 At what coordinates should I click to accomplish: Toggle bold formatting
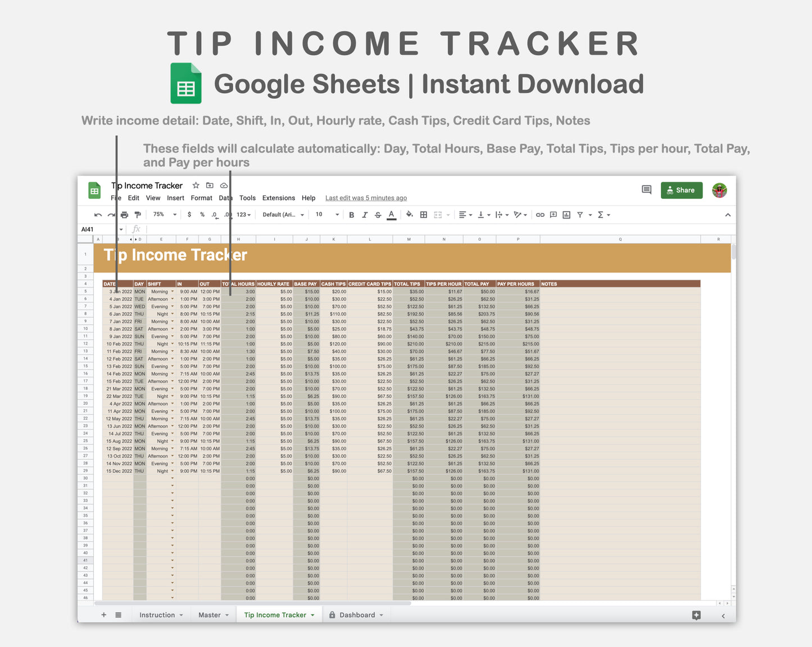click(x=351, y=215)
